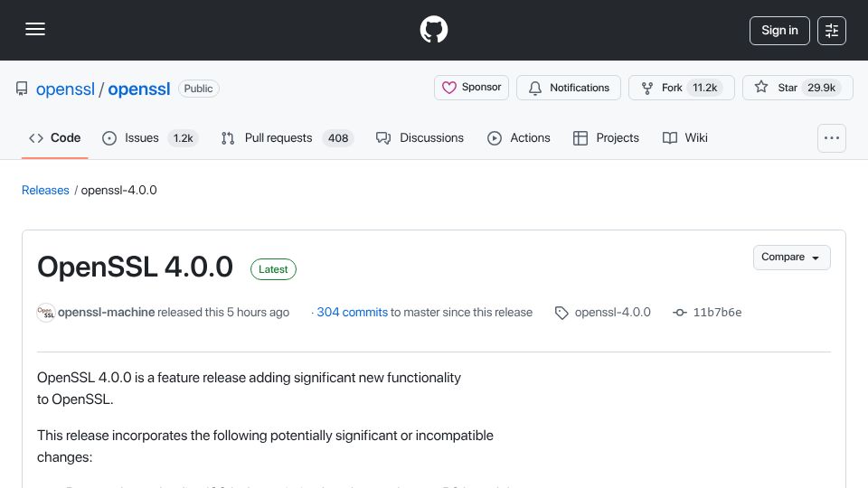This screenshot has height=488, width=868.
Task: Click the fork icon on Fork button
Action: [647, 88]
